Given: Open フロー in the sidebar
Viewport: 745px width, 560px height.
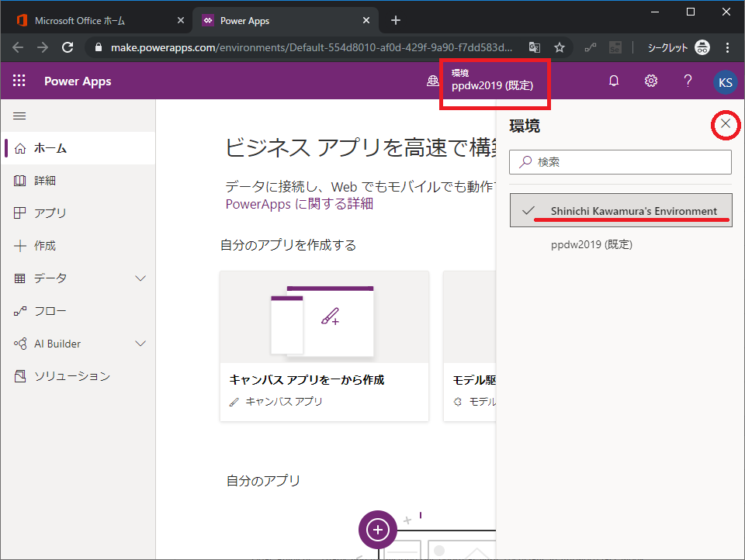Looking at the screenshot, I should 78,311.
